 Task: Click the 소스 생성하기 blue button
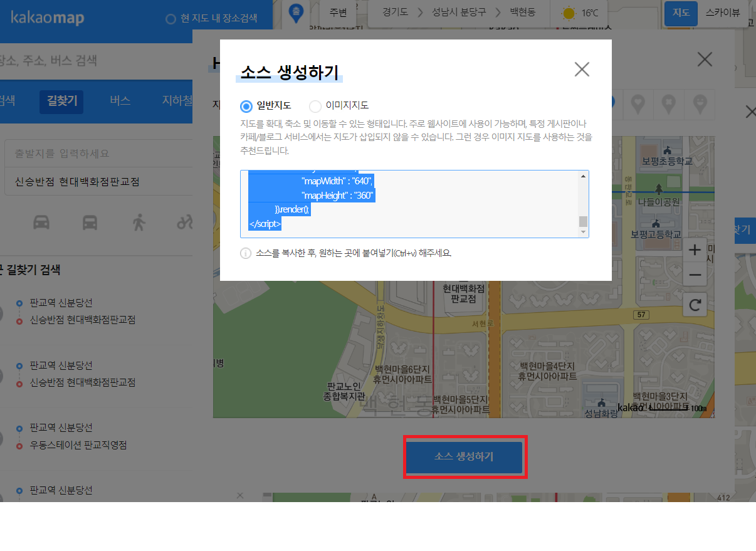pyautogui.click(x=464, y=457)
